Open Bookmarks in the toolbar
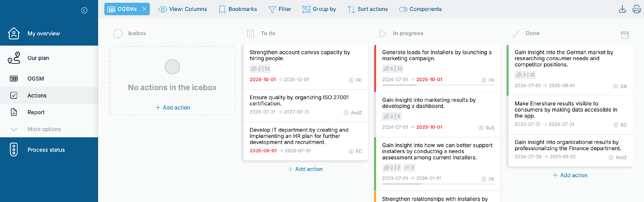The width and height of the screenshot is (644, 202). tap(238, 9)
